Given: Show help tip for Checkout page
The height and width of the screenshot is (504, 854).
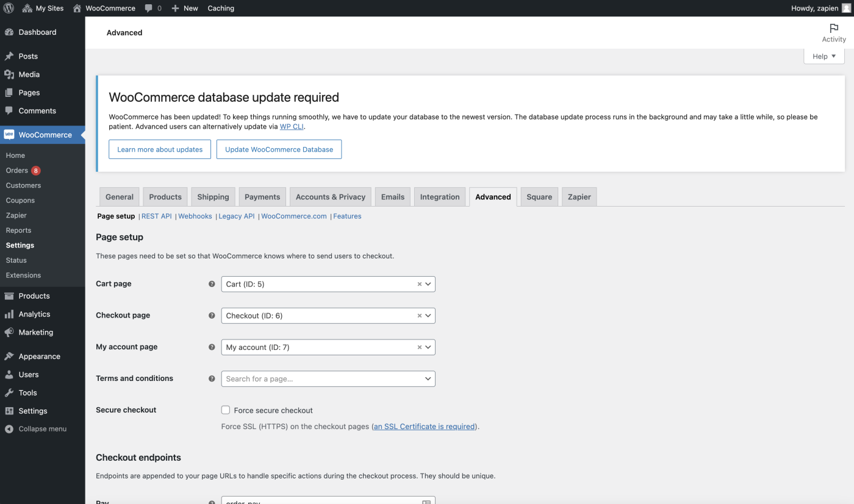Looking at the screenshot, I should (212, 316).
